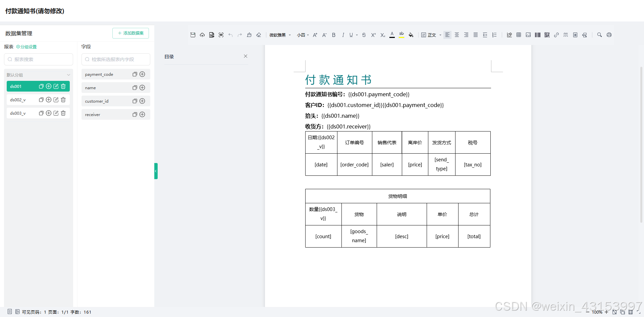The width and height of the screenshot is (644, 317).
Task: Align text right
Action: (x=466, y=35)
